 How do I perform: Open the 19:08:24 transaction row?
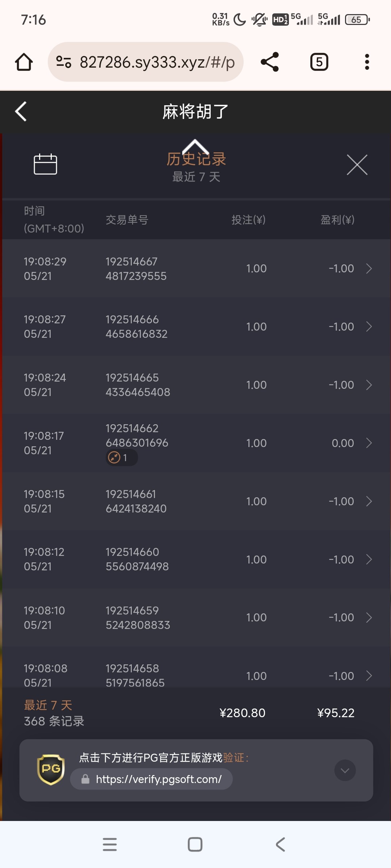pos(195,385)
